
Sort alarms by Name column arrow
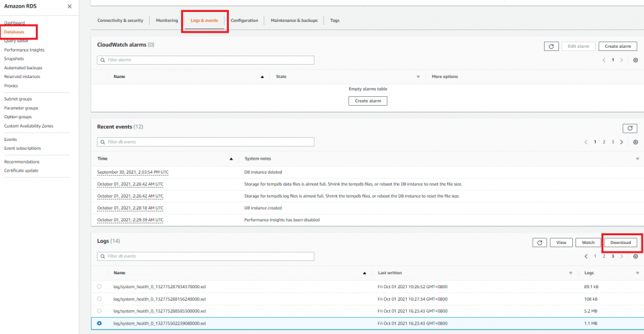(x=262, y=77)
